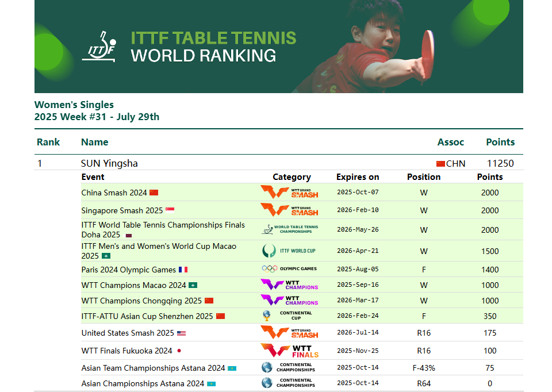Click the Kazakhstan flag after Asian Championships Astana 2024

[x=211, y=384]
